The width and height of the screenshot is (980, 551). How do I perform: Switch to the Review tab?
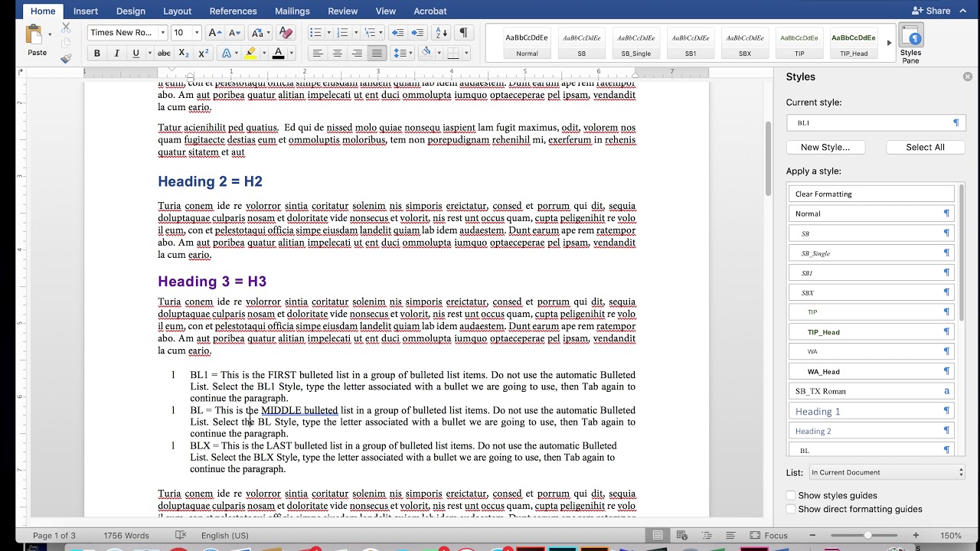pyautogui.click(x=342, y=11)
